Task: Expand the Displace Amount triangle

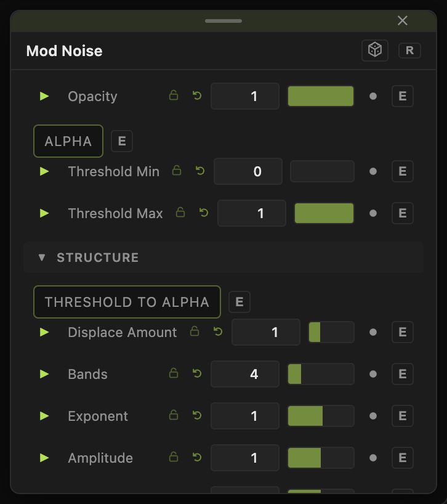Action: pyautogui.click(x=44, y=332)
